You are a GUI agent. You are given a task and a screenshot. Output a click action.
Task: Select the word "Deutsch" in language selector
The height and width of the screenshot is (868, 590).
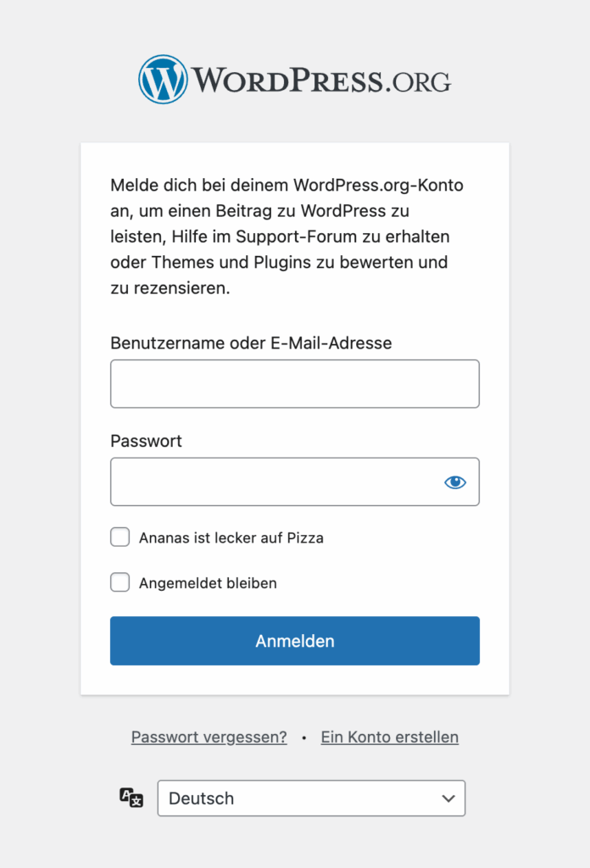202,798
